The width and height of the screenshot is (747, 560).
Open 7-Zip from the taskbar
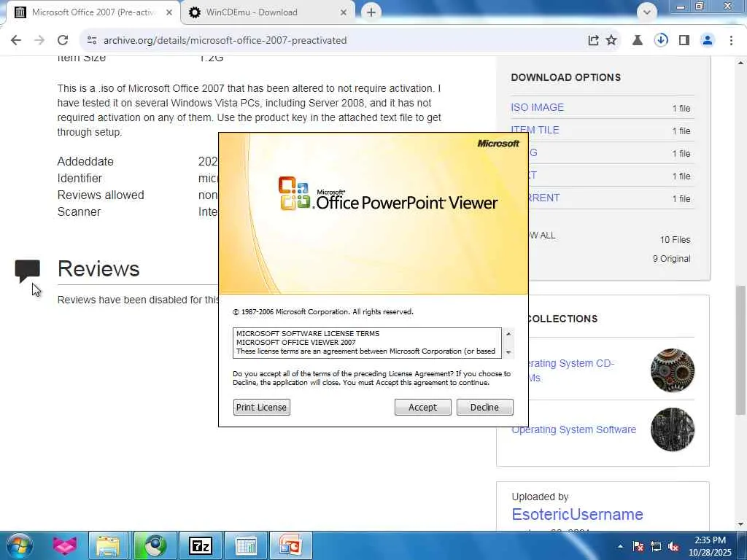click(x=200, y=545)
